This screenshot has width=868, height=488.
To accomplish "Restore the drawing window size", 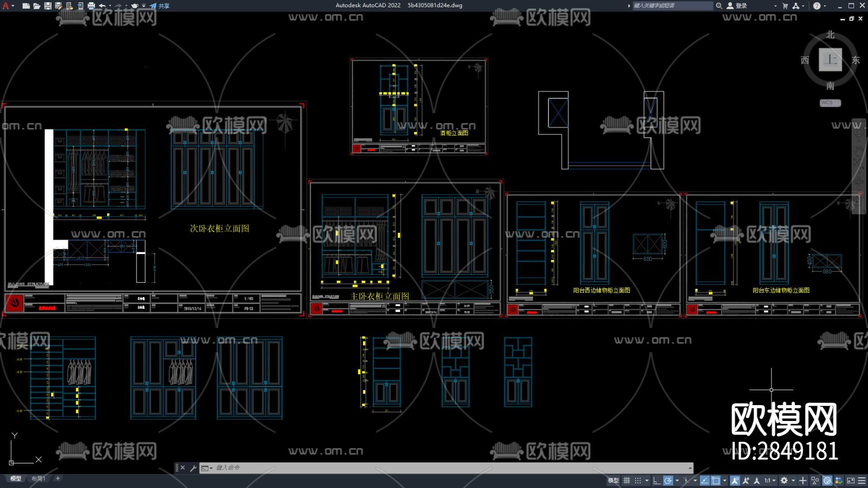I will coord(852,18).
